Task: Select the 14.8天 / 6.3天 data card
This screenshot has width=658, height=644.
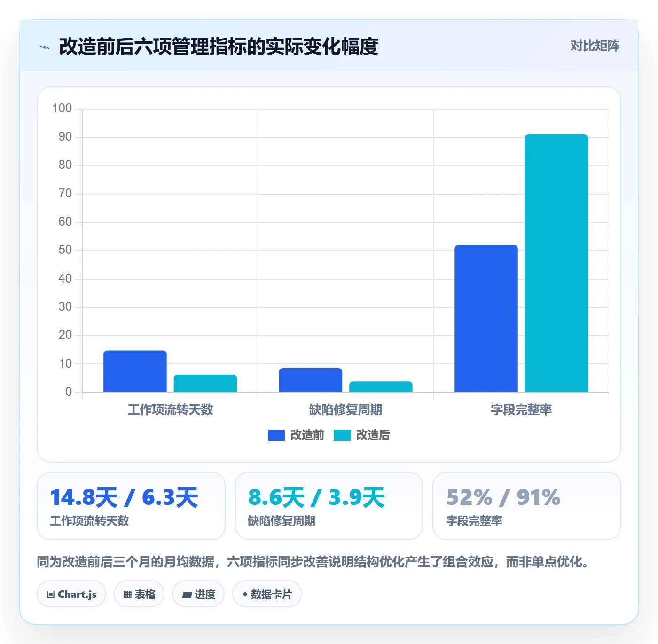Action: point(131,506)
